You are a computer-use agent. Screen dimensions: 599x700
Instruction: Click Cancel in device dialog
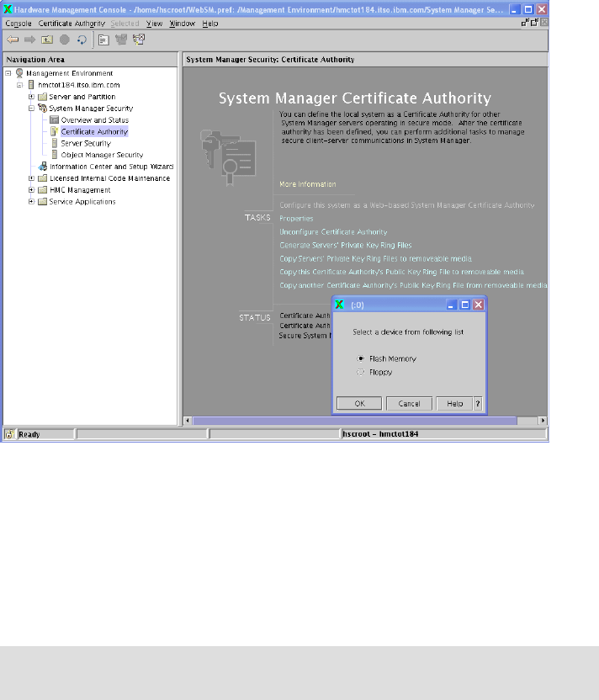coord(409,404)
